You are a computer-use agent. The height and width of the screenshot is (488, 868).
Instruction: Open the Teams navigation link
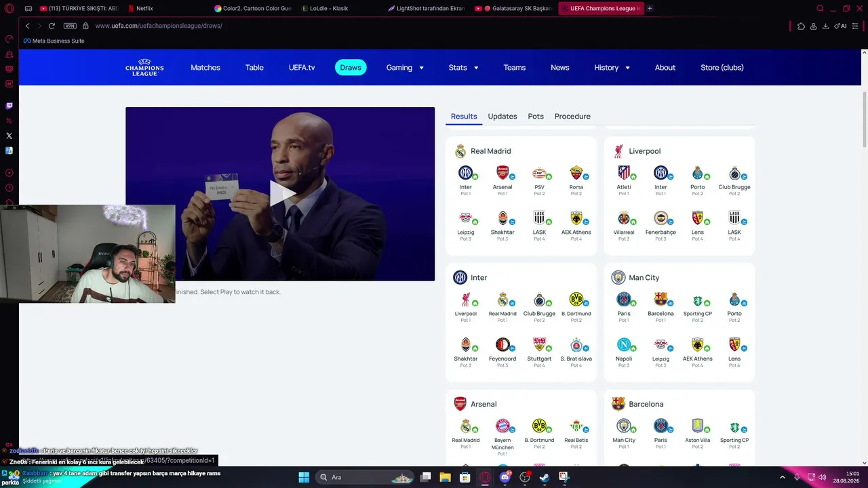click(x=515, y=68)
